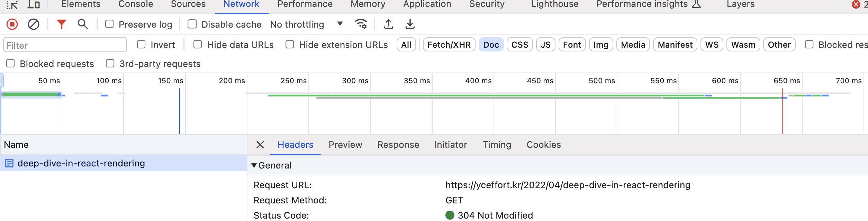Collapse the General section triangle
The width and height of the screenshot is (868, 221).
point(254,165)
